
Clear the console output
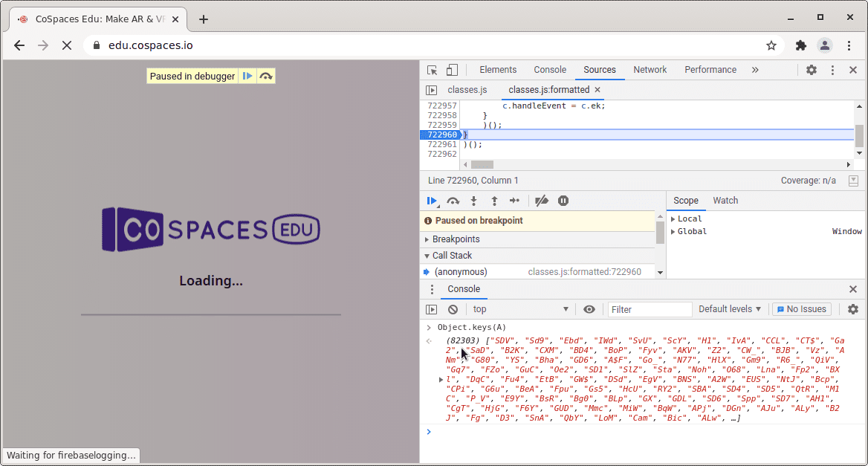pyautogui.click(x=453, y=309)
